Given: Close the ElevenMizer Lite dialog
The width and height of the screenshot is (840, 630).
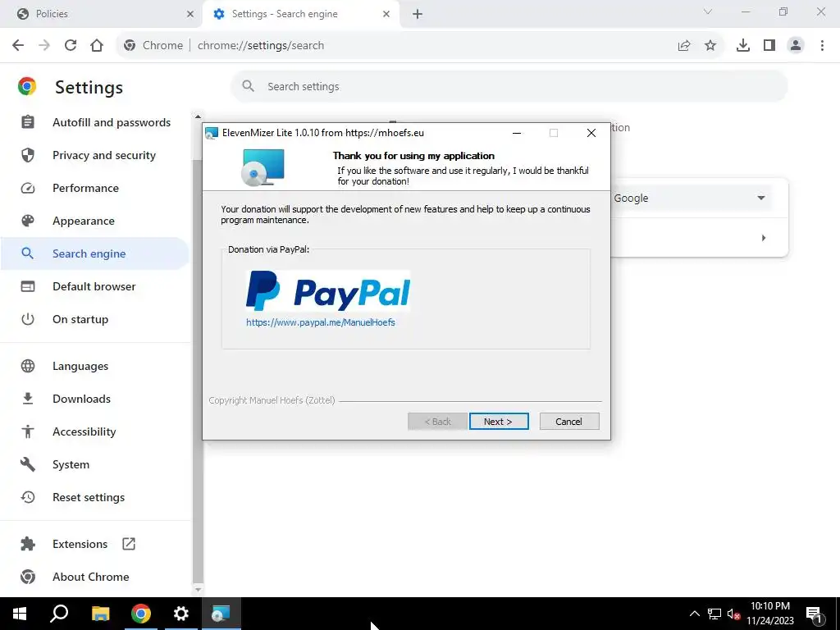Looking at the screenshot, I should [591, 133].
